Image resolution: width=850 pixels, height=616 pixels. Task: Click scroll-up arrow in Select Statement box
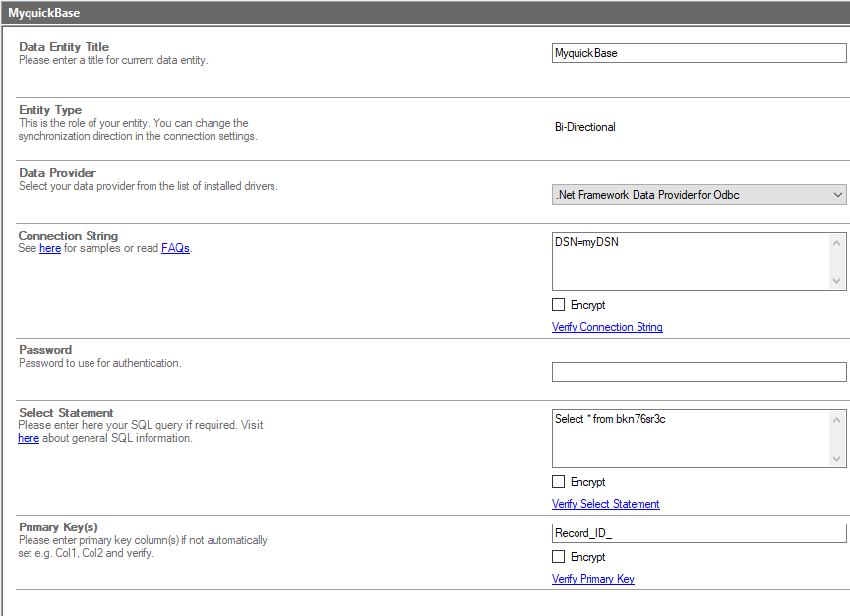tap(837, 419)
